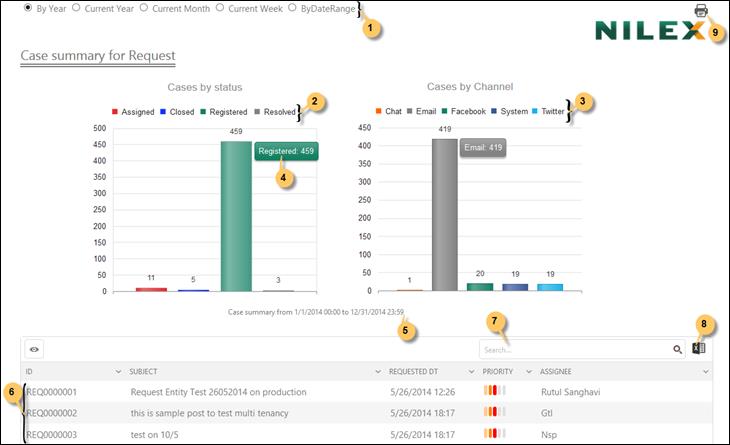Open the ID column dropdown arrow
The image size is (730, 445).
pos(119,372)
